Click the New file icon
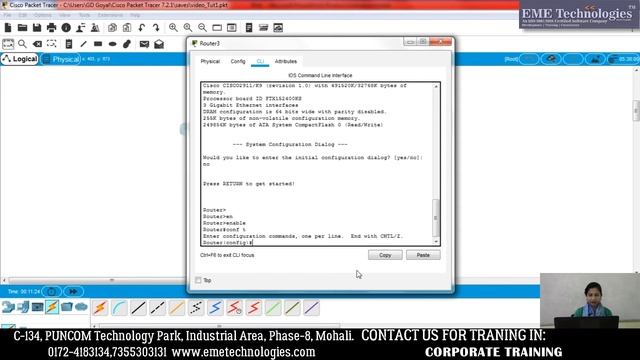Image resolution: width=640 pixels, height=360 pixels. tap(8, 28)
